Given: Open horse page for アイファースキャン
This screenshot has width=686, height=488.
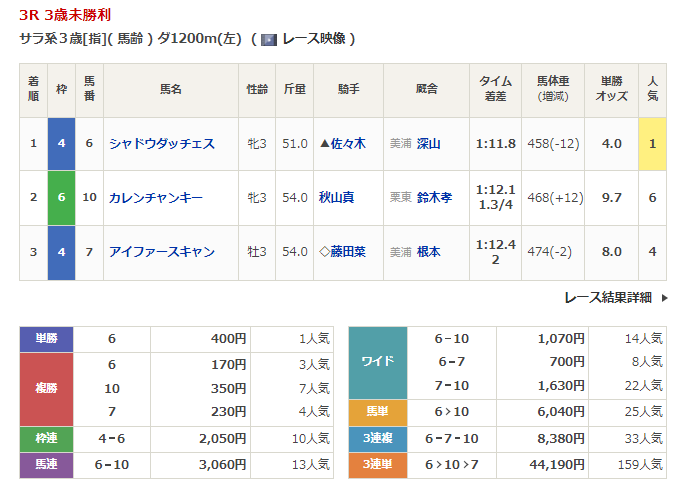Looking at the screenshot, I should point(162,252).
